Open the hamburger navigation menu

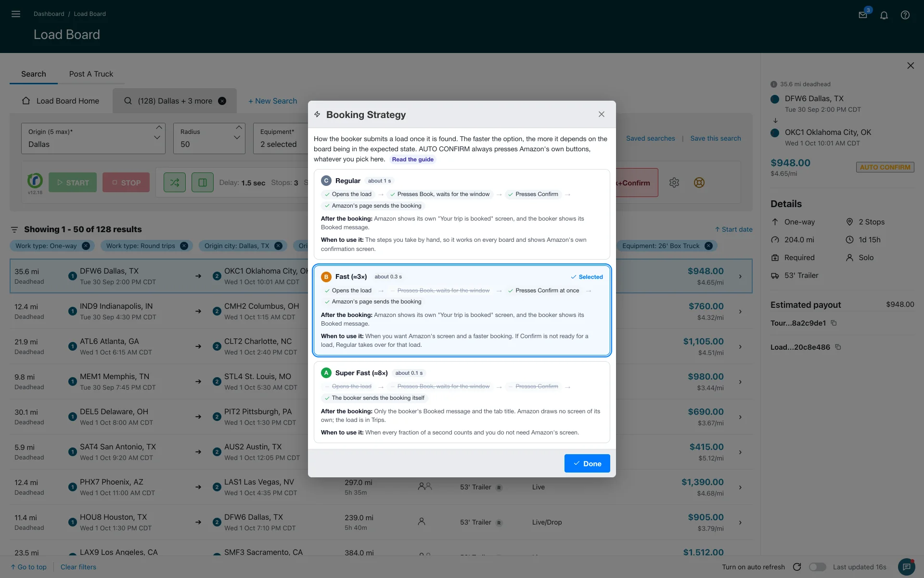coord(16,14)
